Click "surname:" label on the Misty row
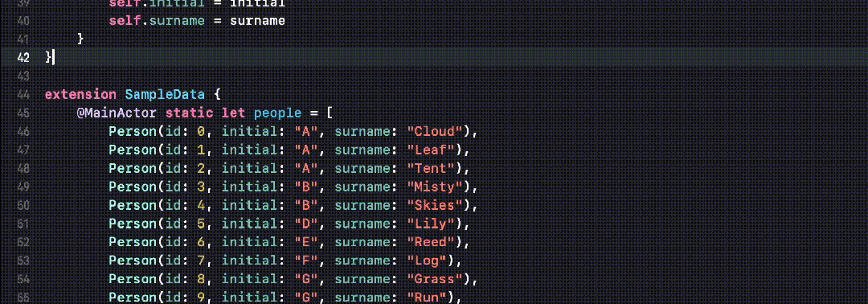The image size is (868, 304). click(x=366, y=187)
